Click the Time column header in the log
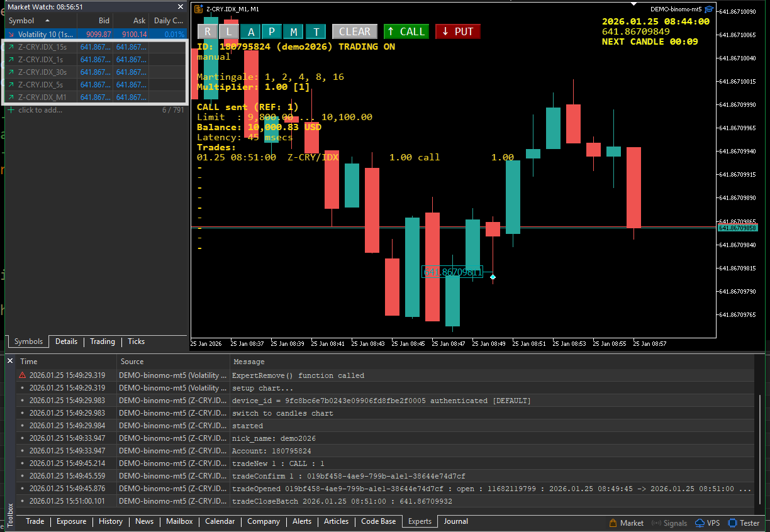This screenshot has height=532, width=770. (67, 362)
